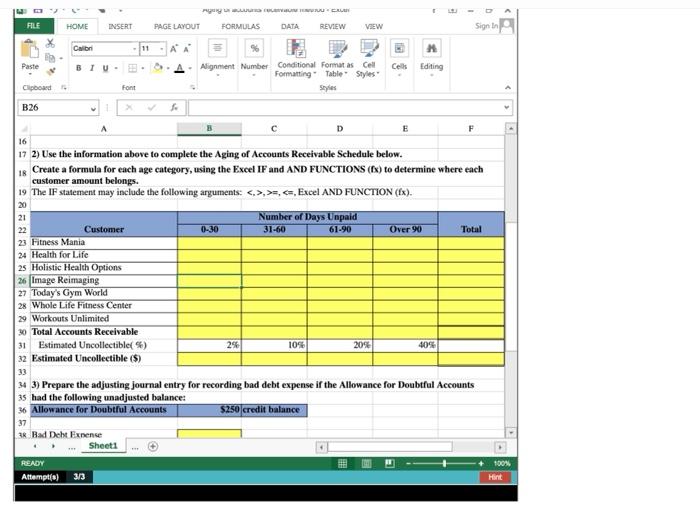Open the Number percent group icon
This screenshot has height=512, width=700.
[x=254, y=48]
